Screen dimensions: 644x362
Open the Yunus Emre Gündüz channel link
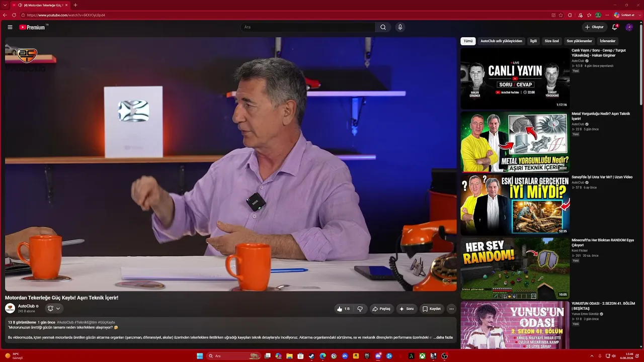coord(586,314)
